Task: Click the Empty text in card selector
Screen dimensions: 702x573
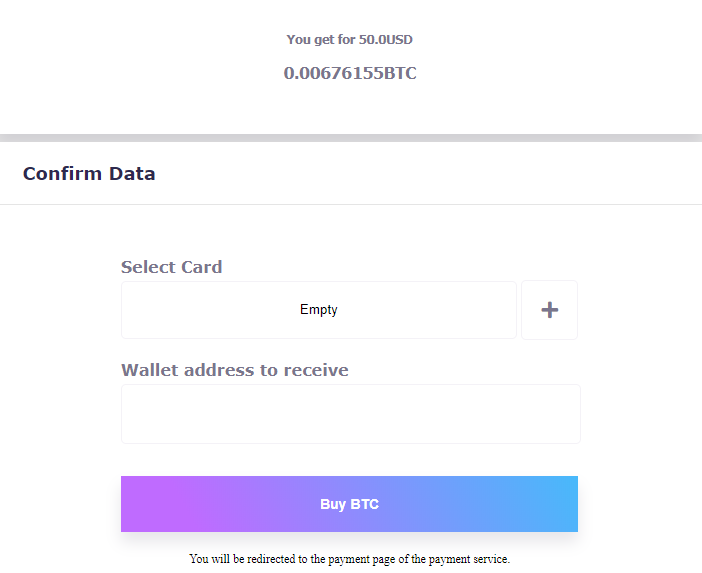Action: coord(319,310)
